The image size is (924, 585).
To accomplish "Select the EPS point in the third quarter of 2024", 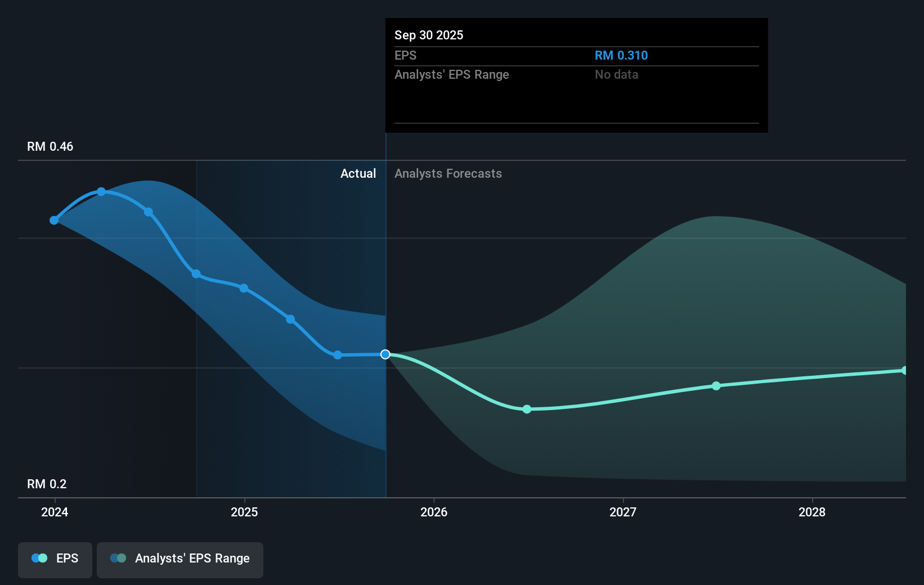I will click(x=196, y=274).
